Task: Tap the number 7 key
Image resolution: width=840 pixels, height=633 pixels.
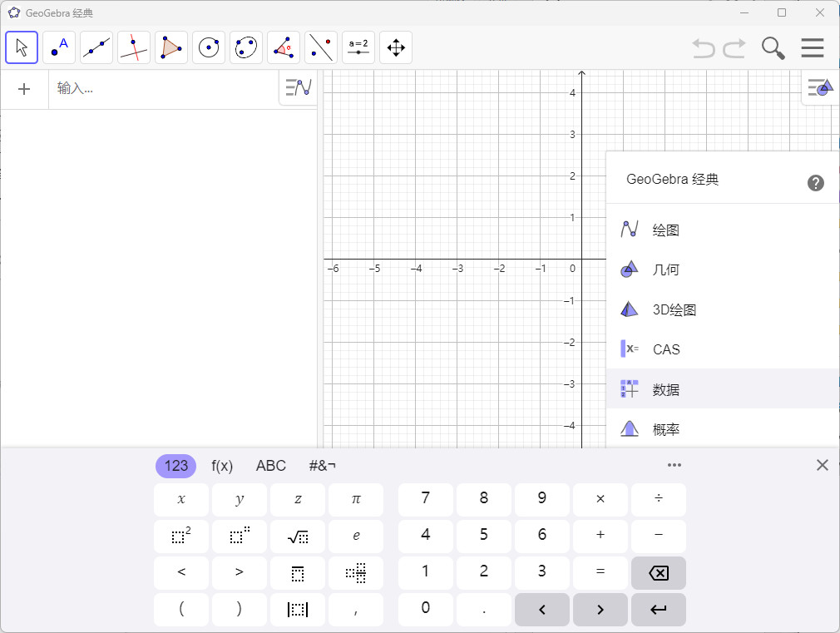Action: tap(425, 500)
